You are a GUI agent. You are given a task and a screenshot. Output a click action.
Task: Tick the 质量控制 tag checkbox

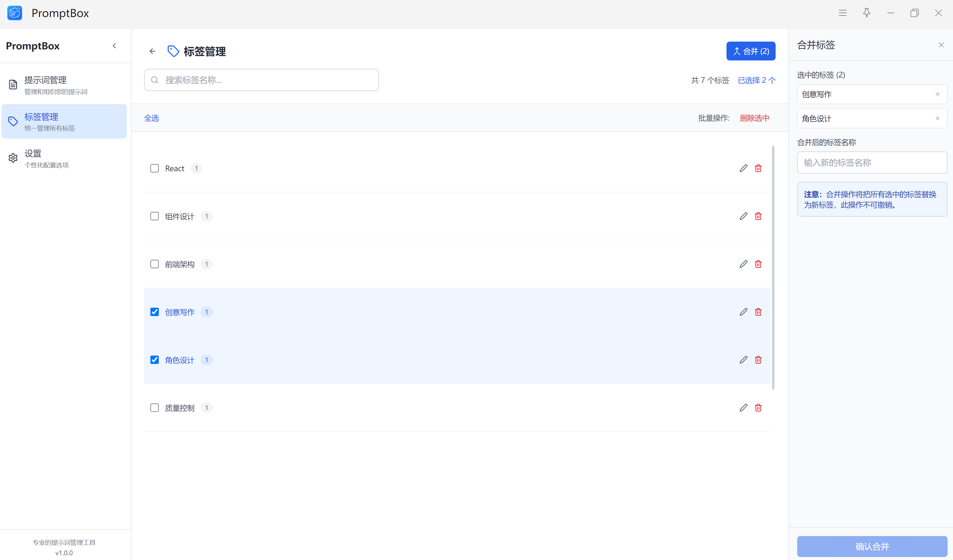click(x=155, y=408)
